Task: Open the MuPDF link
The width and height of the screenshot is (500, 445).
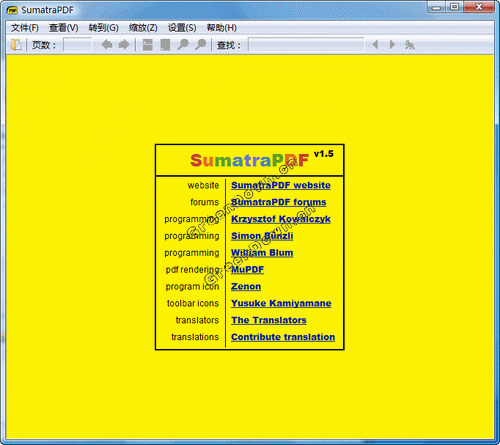Action: point(248,270)
